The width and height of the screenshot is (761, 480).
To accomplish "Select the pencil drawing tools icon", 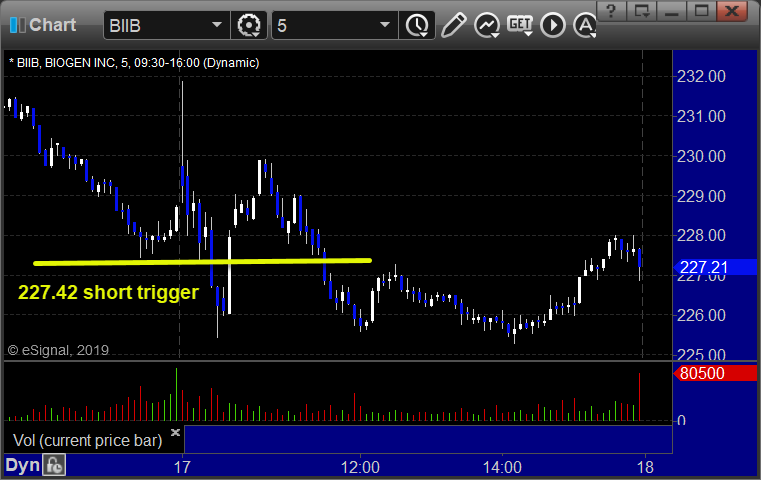I will [x=453, y=25].
